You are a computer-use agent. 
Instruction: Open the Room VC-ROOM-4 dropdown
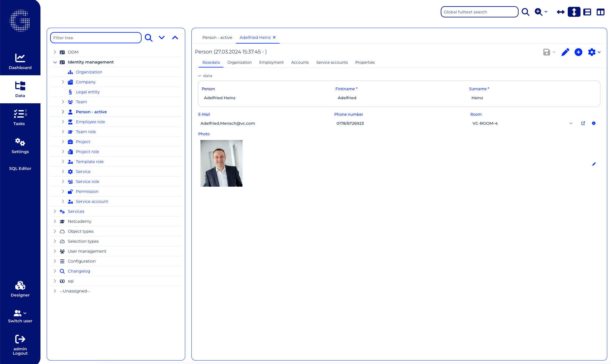pyautogui.click(x=571, y=123)
